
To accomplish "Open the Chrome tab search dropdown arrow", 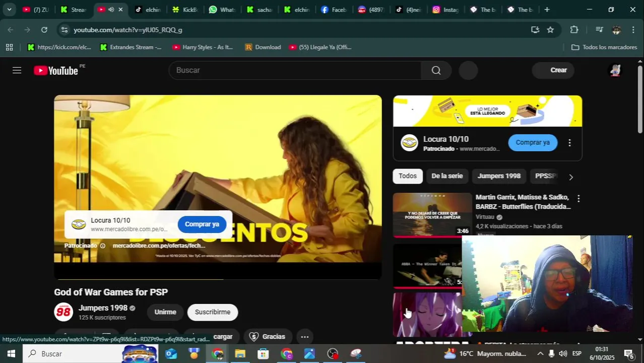I will [x=9, y=10].
